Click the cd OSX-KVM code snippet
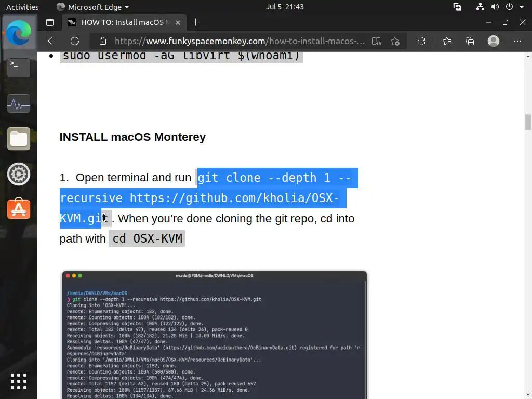This screenshot has height=399, width=532. 147,238
